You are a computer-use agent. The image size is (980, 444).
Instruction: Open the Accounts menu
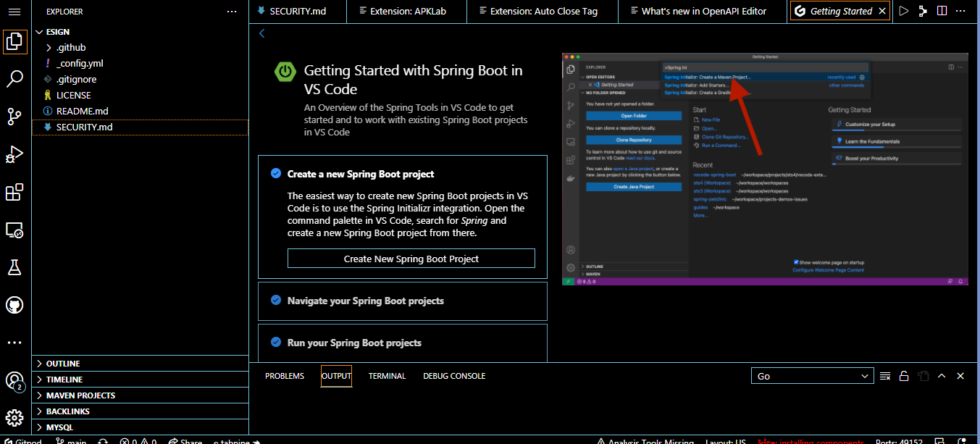(14, 380)
